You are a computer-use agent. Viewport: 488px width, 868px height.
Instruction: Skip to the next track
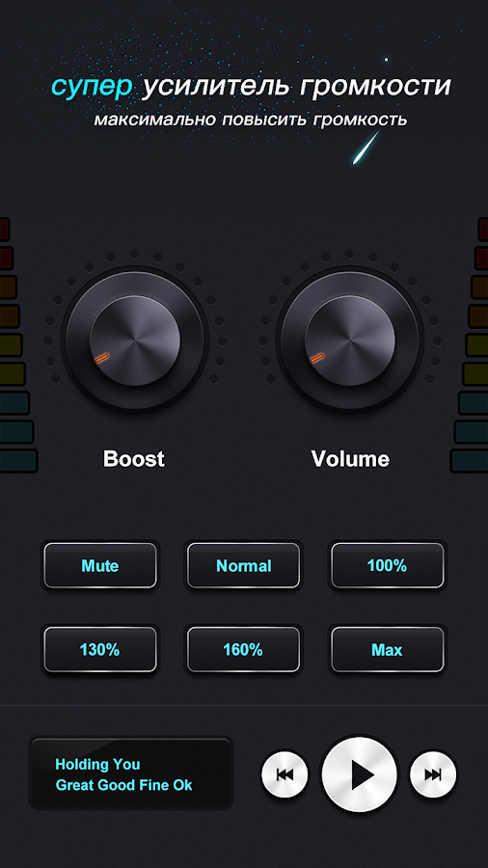coord(433,774)
